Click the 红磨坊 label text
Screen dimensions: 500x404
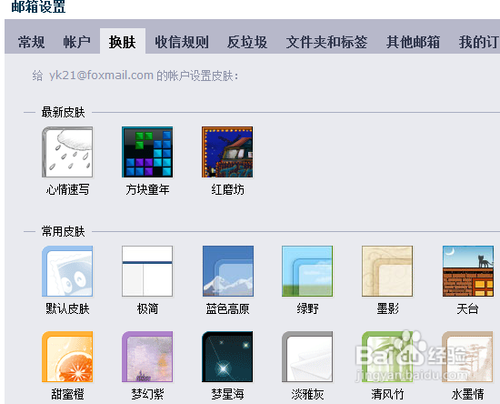tap(228, 190)
